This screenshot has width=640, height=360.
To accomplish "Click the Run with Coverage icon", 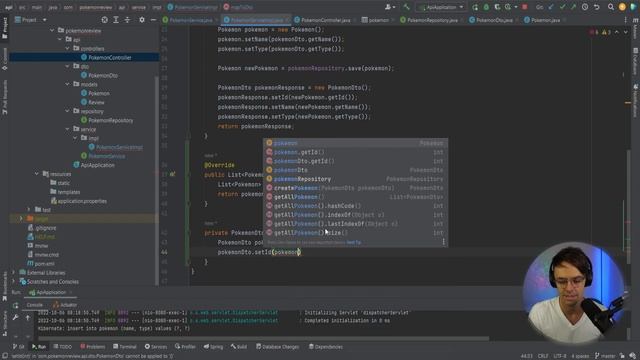I will (497, 7).
